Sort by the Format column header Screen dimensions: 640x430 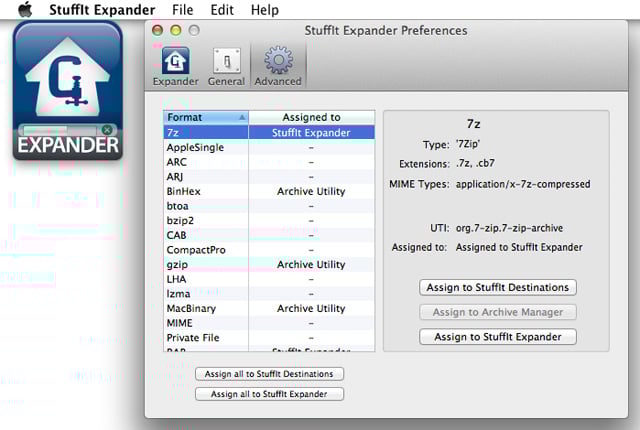pyautogui.click(x=206, y=117)
